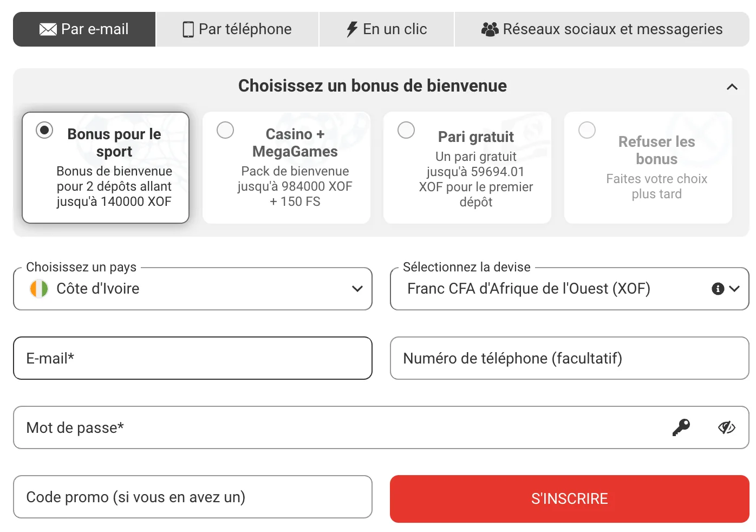756x532 pixels.
Task: Select the Casino + MegaGames bonus option
Action: point(225,130)
